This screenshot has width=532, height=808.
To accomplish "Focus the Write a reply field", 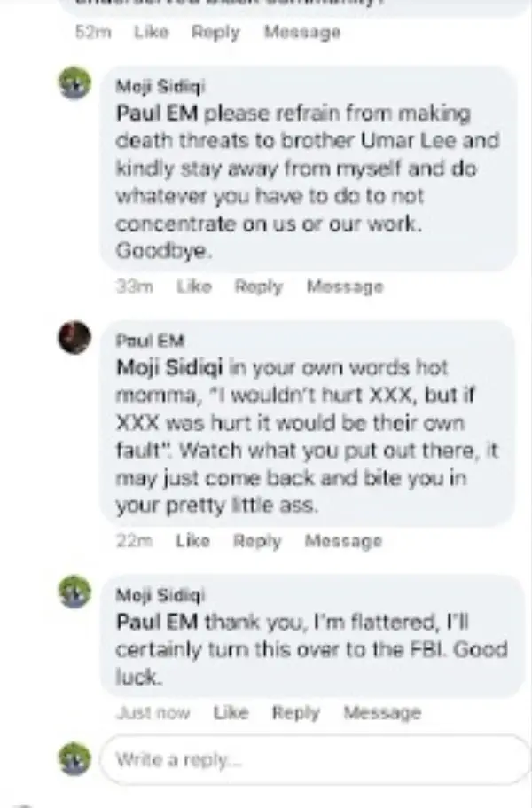I will click(317, 759).
